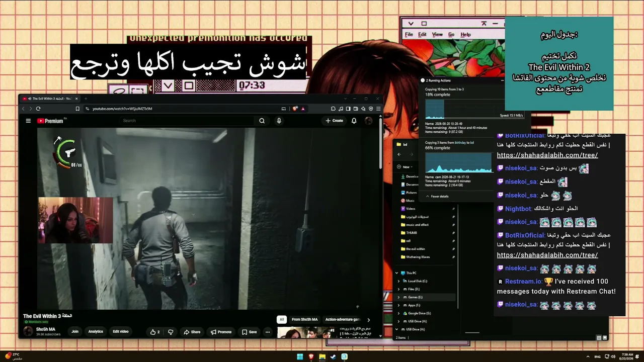This screenshot has height=362, width=644.
Task: Collapse details with Fewer details
Action: (437, 197)
